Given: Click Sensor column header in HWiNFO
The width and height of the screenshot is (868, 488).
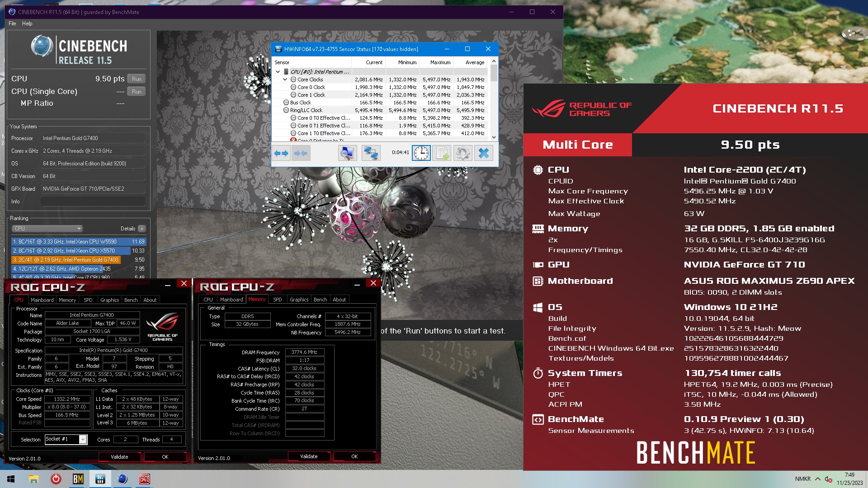Looking at the screenshot, I should point(312,62).
